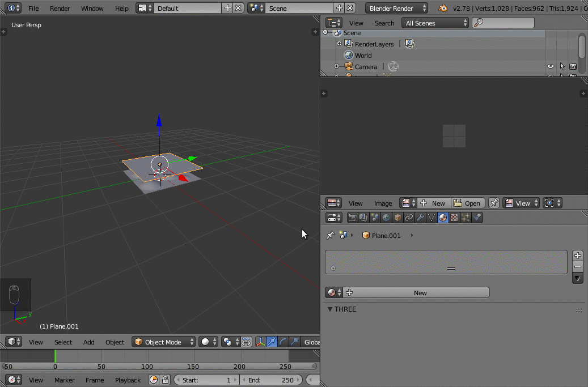Screen dimensions: 588x387
Task: Open the Help menu
Action: pos(121,8)
